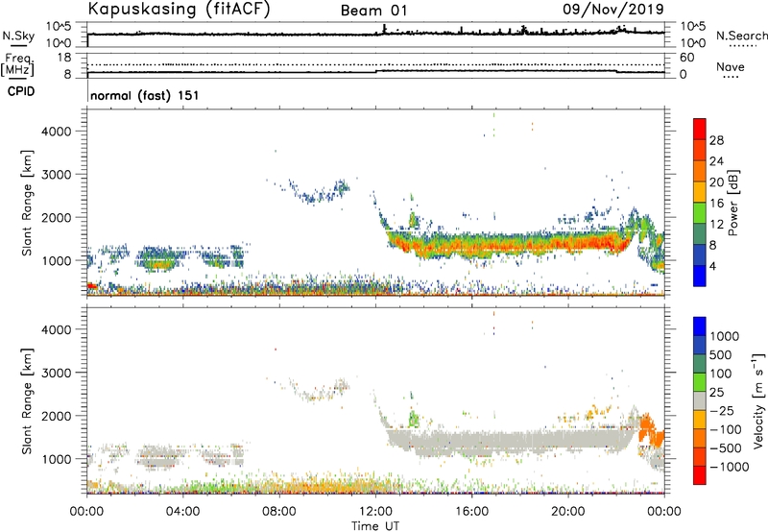Click the 'Power [dB]' colorbar label

(x=732, y=203)
